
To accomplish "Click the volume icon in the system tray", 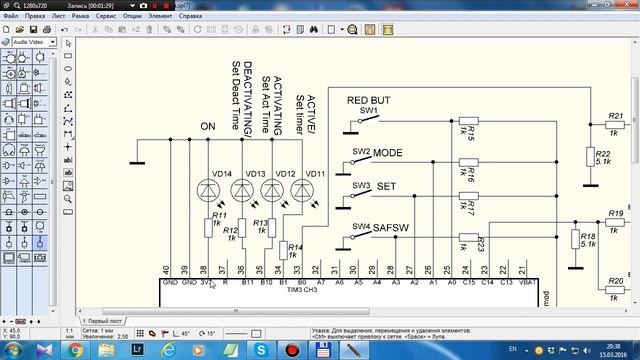I will [x=587, y=350].
